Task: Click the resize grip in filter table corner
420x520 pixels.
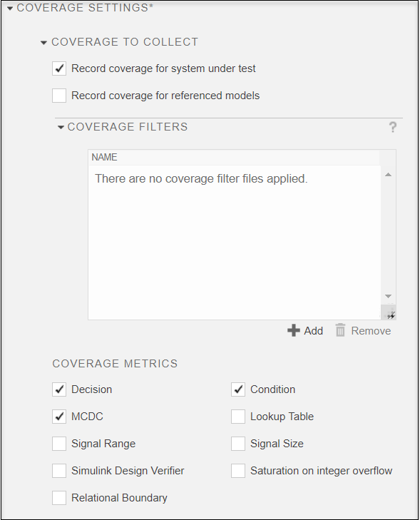Action: (x=391, y=315)
